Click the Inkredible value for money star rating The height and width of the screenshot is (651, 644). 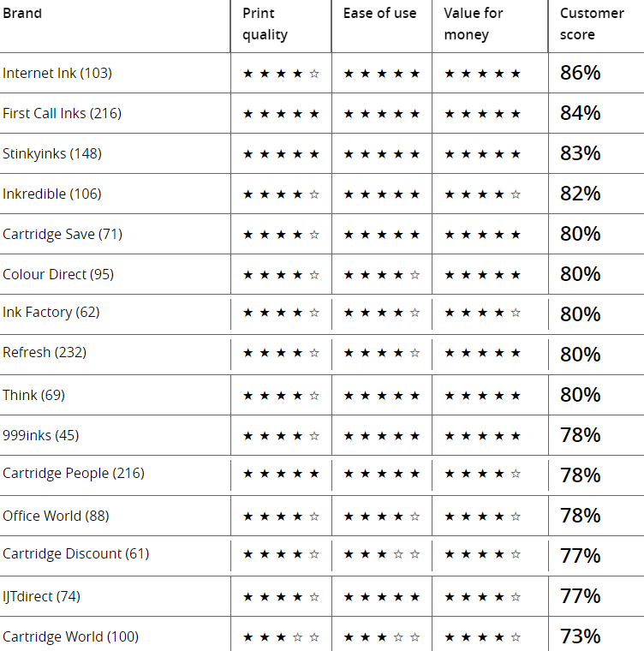coord(482,194)
